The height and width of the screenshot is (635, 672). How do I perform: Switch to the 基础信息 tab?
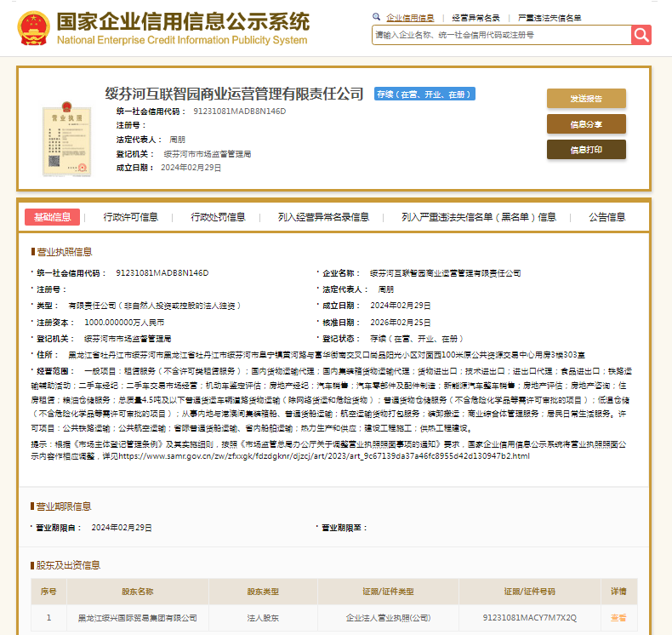(52, 217)
